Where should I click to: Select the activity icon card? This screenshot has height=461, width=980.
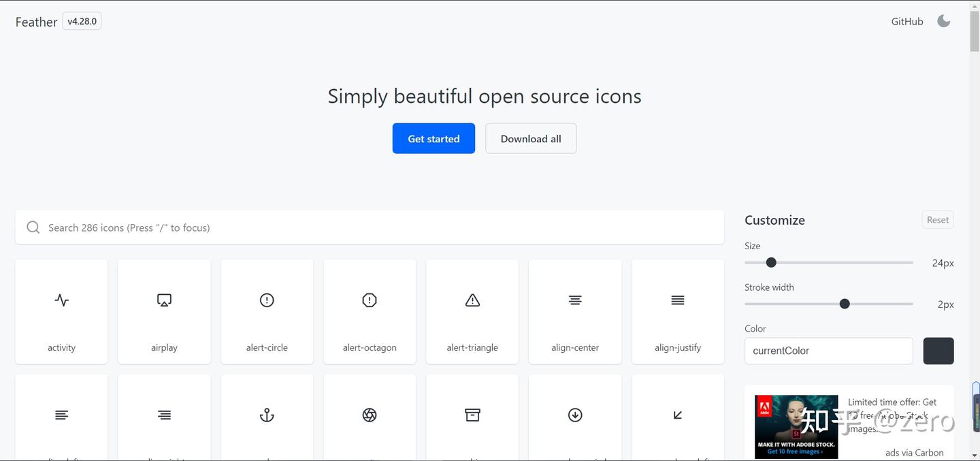[61, 311]
